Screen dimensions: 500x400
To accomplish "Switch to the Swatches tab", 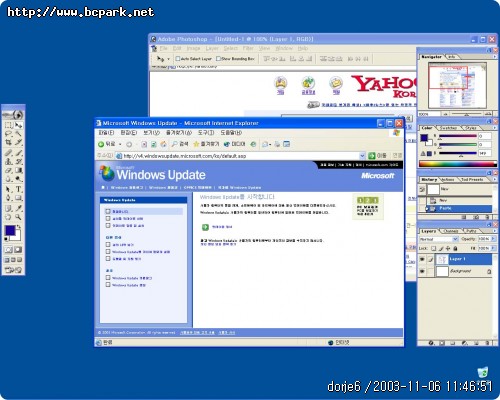I will 448,128.
